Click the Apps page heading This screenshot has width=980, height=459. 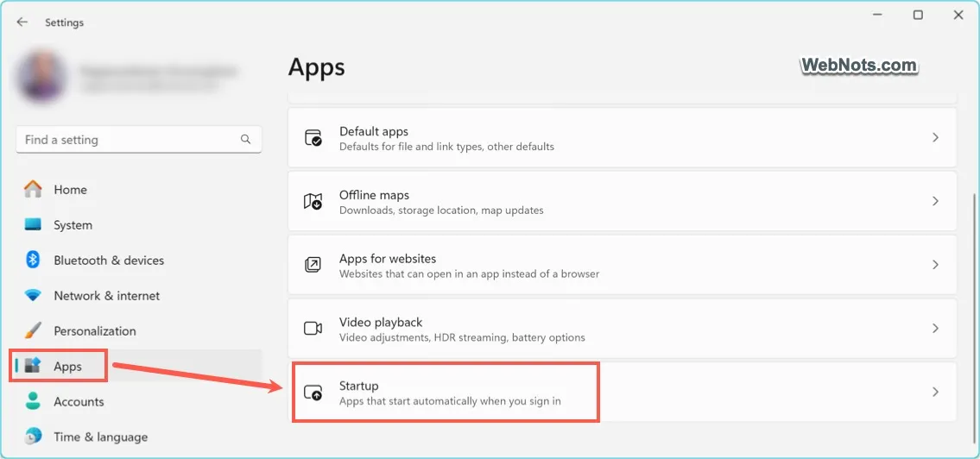316,67
